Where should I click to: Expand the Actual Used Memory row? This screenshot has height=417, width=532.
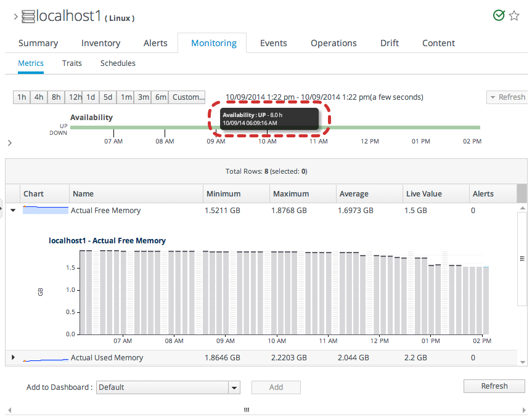(x=13, y=357)
